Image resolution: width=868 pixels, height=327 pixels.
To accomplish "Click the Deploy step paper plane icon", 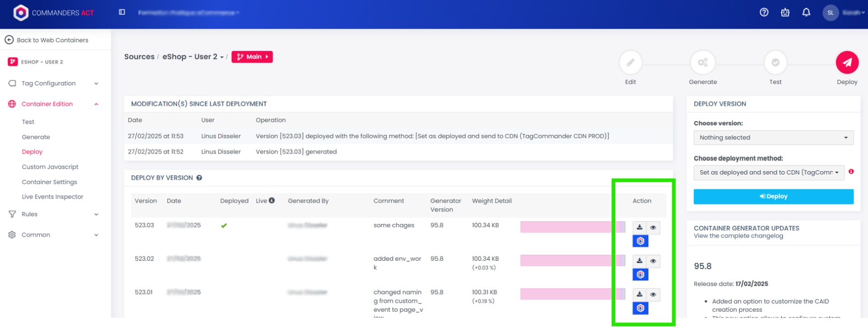I will [847, 62].
